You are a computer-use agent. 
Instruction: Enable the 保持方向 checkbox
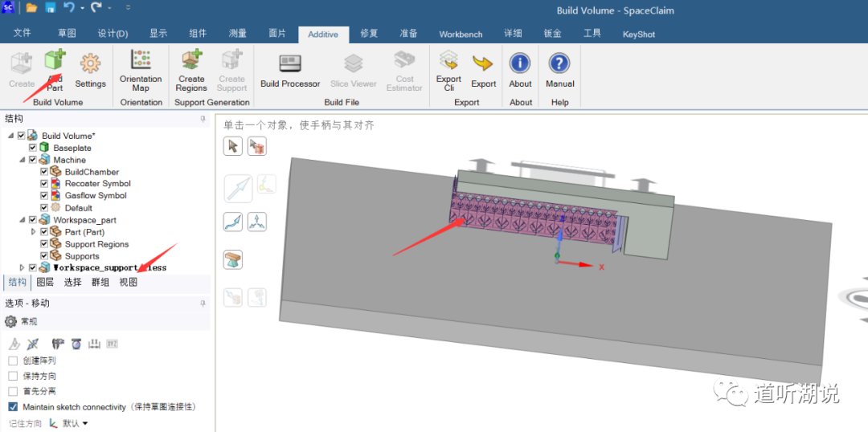[x=13, y=376]
